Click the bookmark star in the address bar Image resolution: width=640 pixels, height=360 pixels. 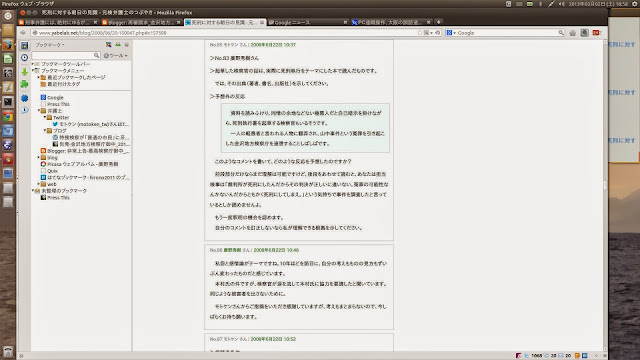[x=420, y=33]
